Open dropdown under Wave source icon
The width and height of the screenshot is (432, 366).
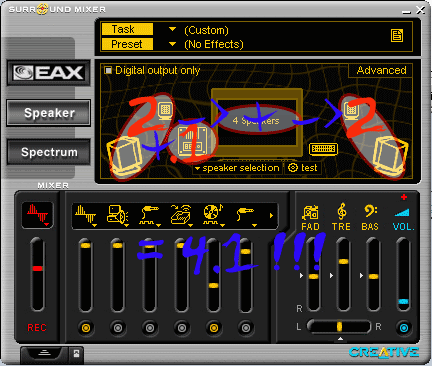pyautogui.click(x=94, y=226)
